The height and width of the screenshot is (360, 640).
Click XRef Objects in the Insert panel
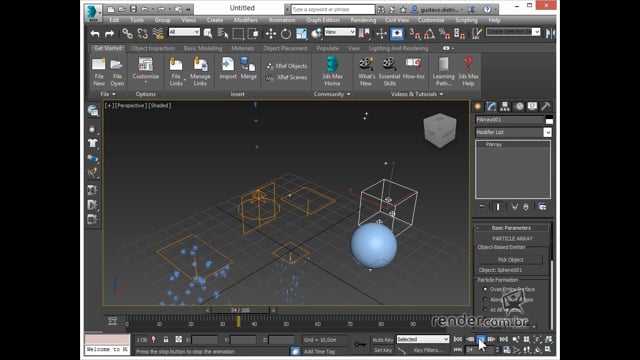(x=287, y=66)
